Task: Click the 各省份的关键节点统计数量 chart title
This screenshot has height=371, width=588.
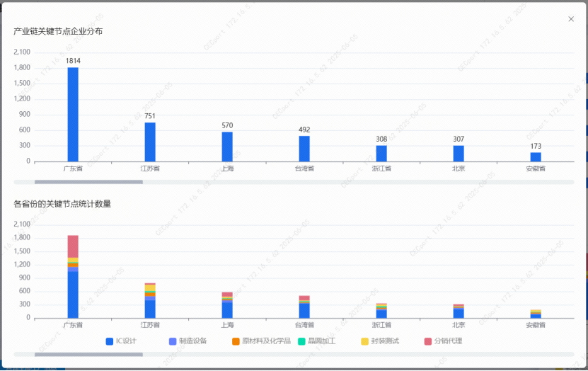Action: [62, 204]
